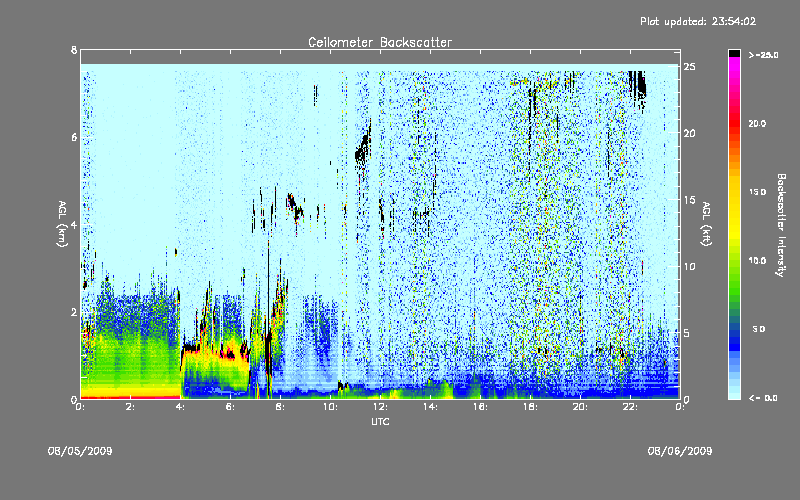Image resolution: width=800 pixels, height=500 pixels.
Task: Click the '14:' hour tick on x-axis
Action: 430,407
